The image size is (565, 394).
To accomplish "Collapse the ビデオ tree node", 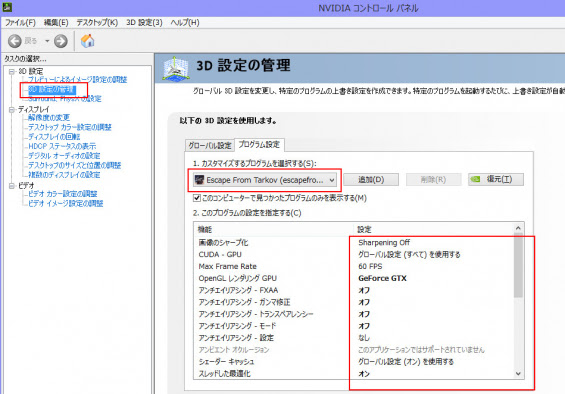I will point(12,186).
